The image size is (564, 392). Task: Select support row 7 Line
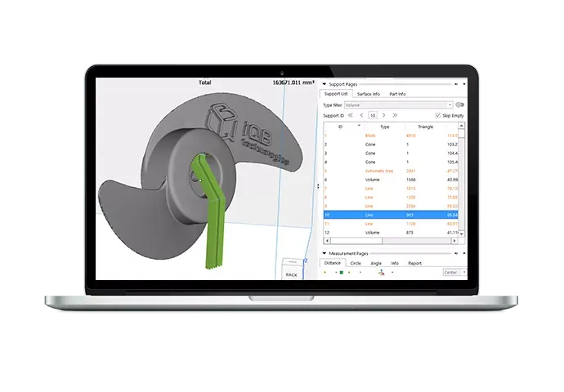[391, 189]
